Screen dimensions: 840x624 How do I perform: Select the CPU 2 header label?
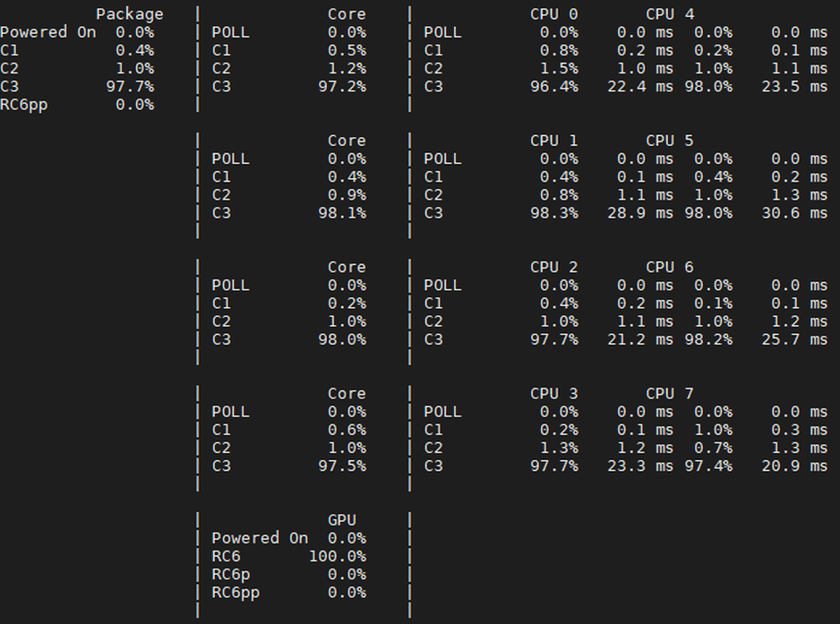click(x=554, y=267)
